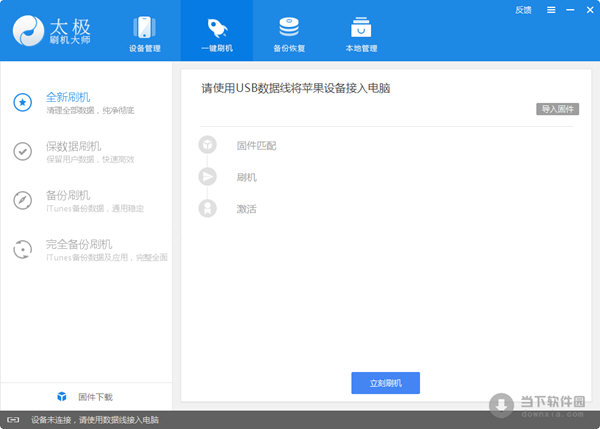Viewport: 600px width, 429px height.
Task: Click the 设备未连接 status bar message
Action: point(95,420)
